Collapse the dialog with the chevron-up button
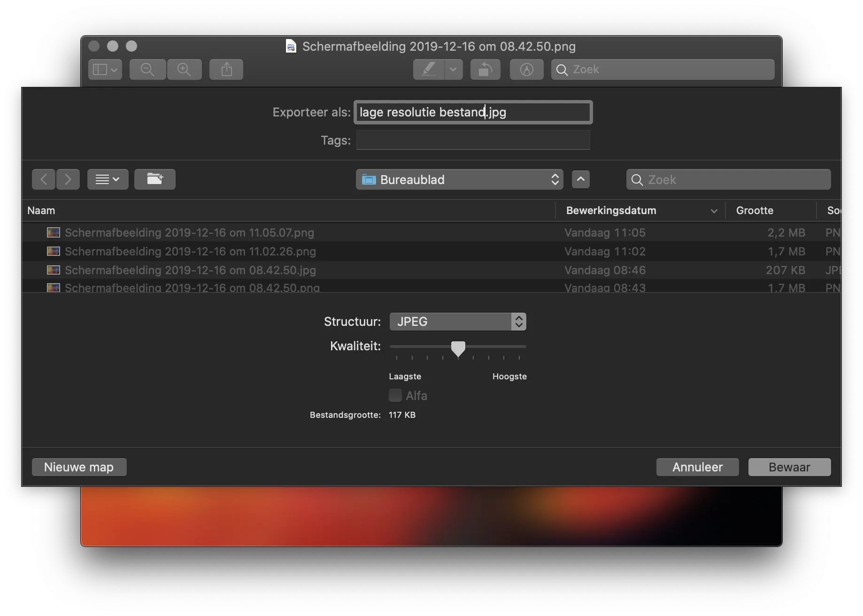863x616 pixels. click(x=581, y=179)
